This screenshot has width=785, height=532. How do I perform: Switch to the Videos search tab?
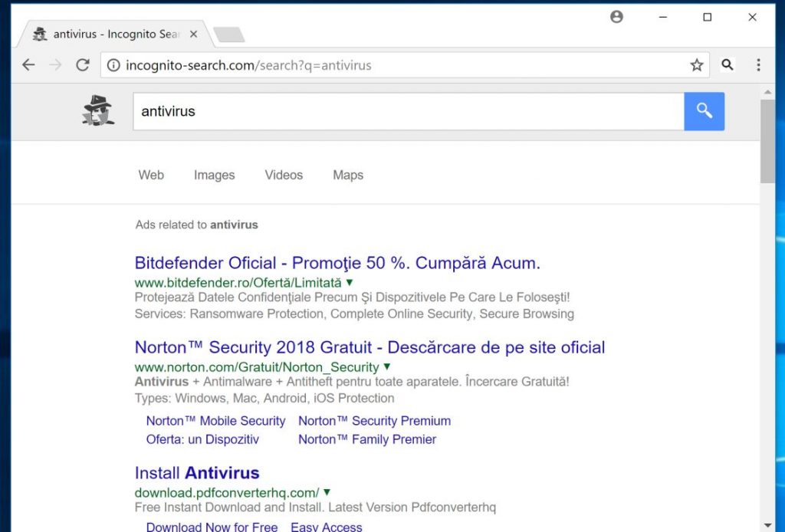(x=284, y=175)
